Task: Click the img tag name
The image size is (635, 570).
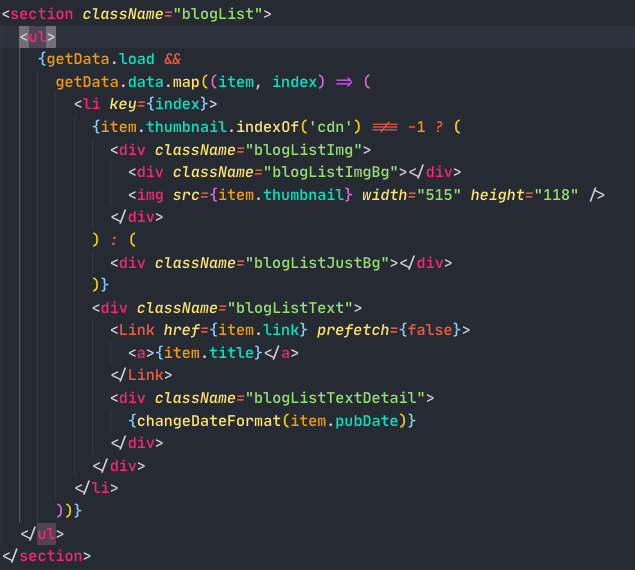Action: (x=150, y=195)
